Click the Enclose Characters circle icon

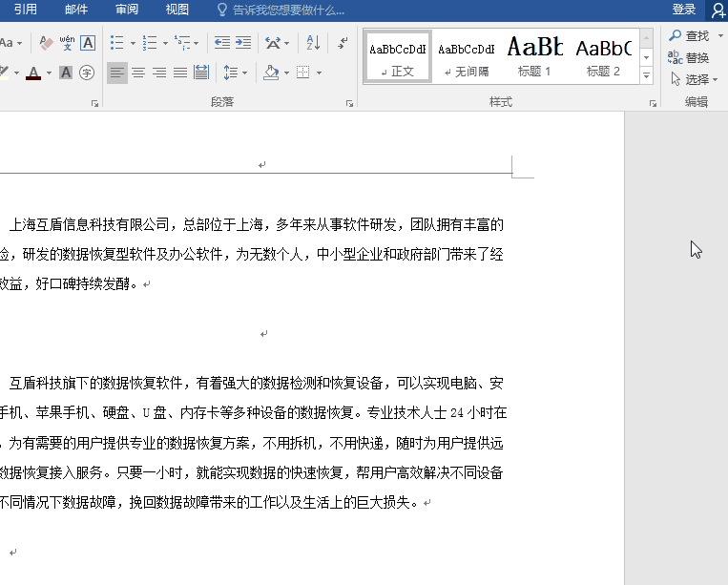tap(87, 73)
